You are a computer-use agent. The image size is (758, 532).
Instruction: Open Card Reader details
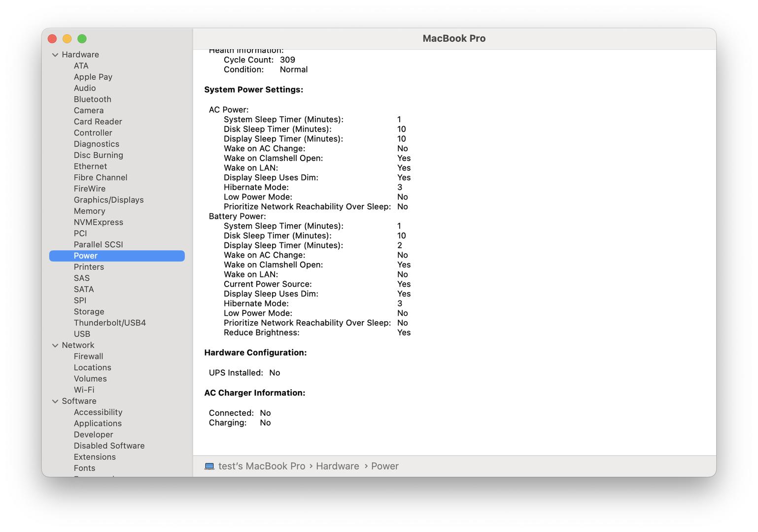click(x=98, y=122)
